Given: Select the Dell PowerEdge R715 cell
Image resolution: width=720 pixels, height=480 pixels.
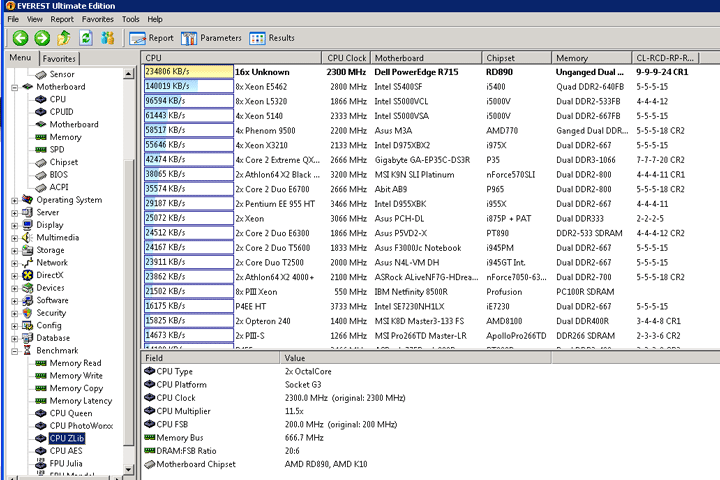Looking at the screenshot, I should click(x=416, y=72).
